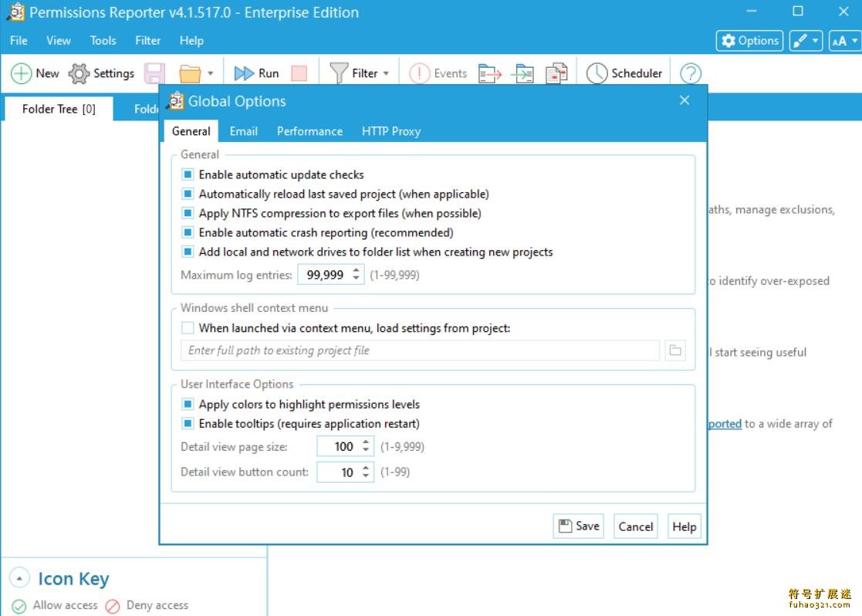Click the Deny access red icon
This screenshot has width=862, height=616.
coord(113,605)
